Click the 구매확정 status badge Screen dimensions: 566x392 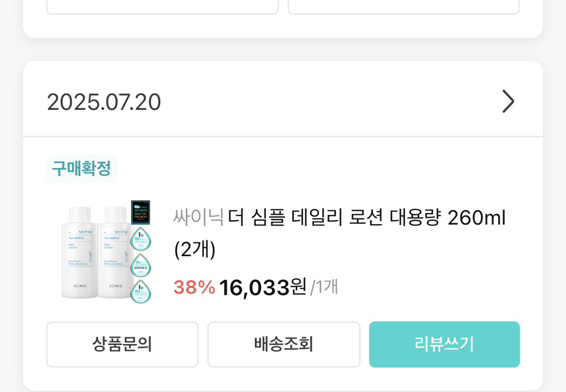(x=81, y=168)
